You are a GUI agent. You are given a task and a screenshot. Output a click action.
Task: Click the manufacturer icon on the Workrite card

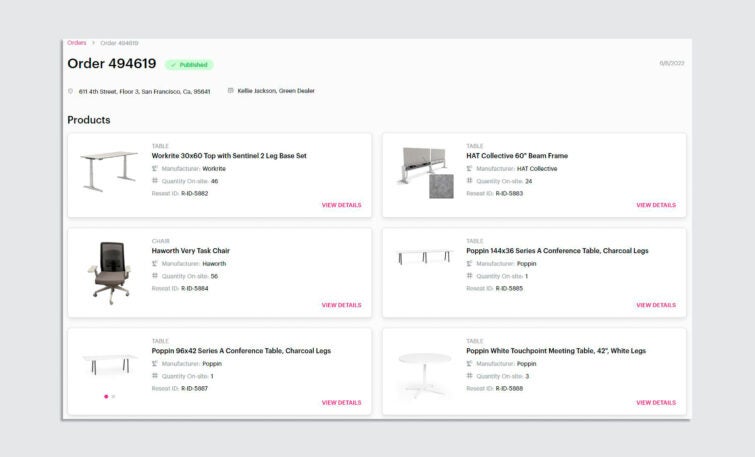pos(155,169)
